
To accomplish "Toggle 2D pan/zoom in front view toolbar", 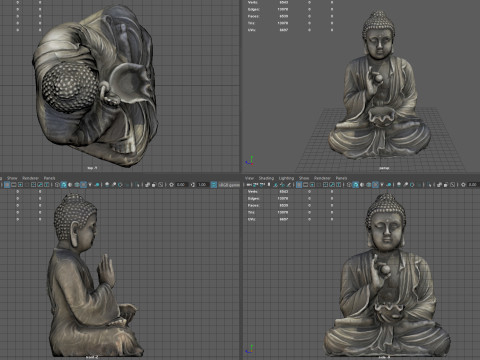I will [x=282, y=185].
